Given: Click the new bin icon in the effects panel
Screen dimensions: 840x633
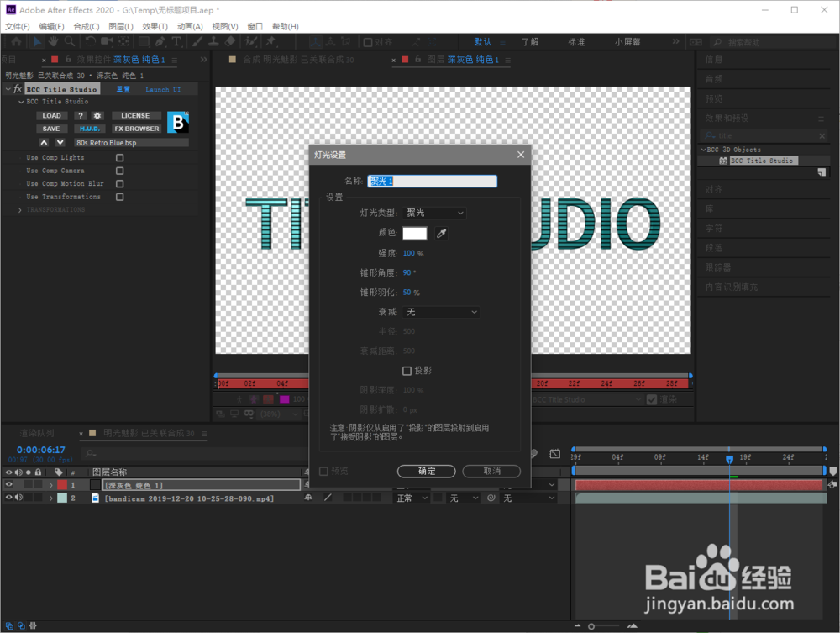Looking at the screenshot, I should click(822, 172).
